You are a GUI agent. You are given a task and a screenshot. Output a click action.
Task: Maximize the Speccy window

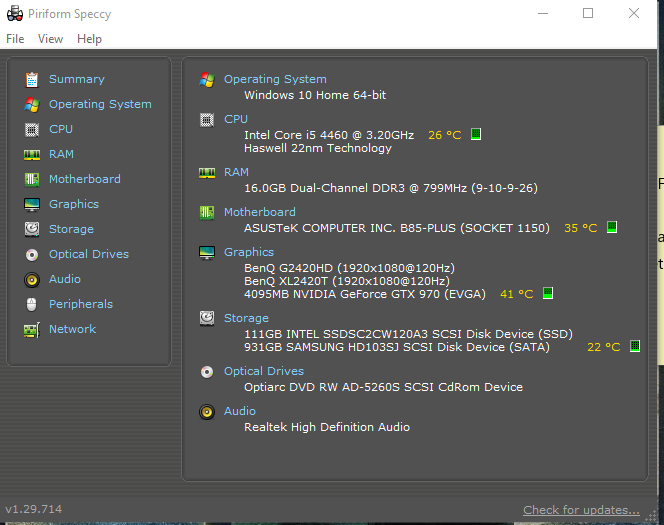click(x=588, y=14)
